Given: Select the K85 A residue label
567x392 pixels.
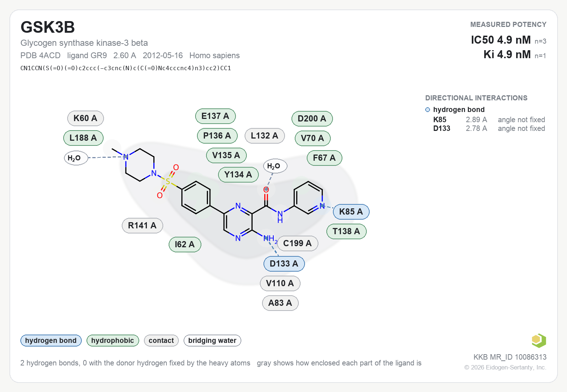Looking at the screenshot, I should (351, 212).
